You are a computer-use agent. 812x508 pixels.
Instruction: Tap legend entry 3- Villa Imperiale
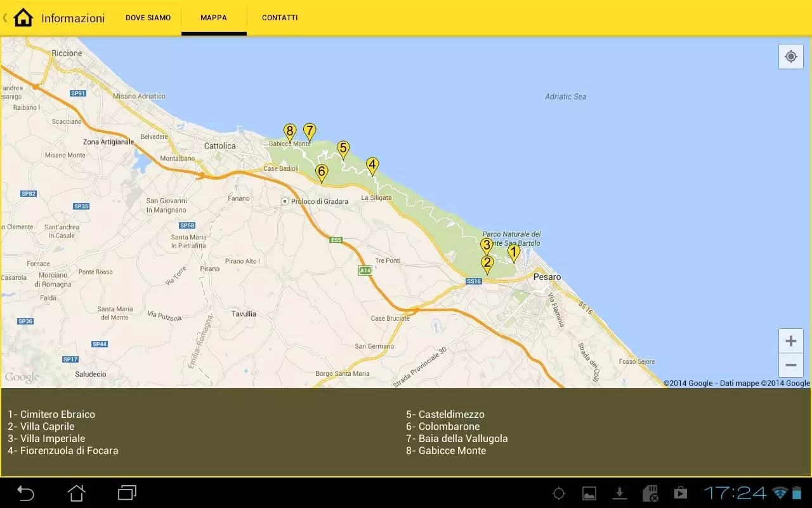46,438
